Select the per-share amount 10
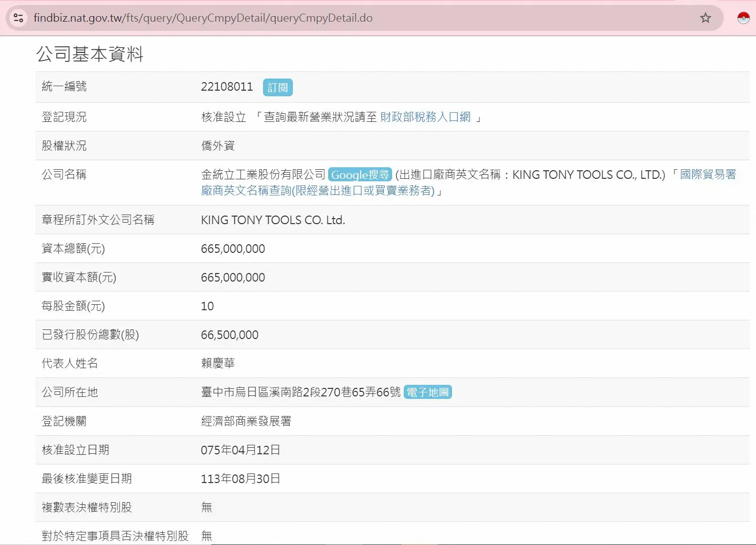 [207, 306]
